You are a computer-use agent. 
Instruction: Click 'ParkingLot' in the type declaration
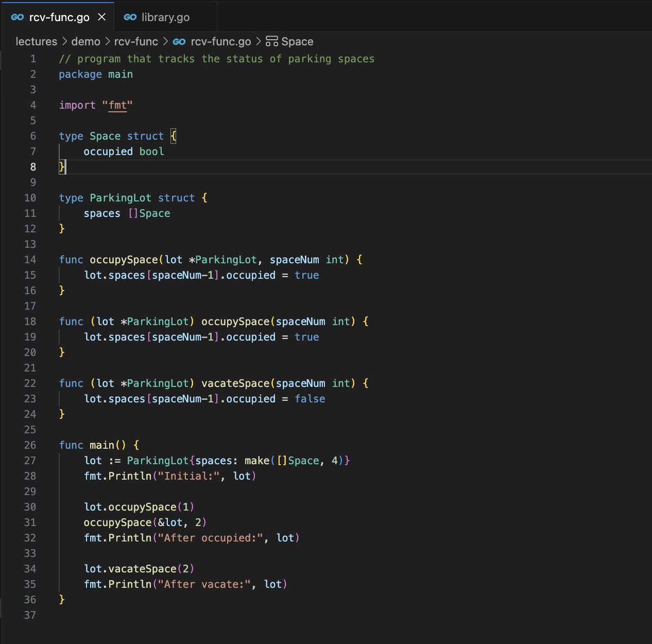click(x=121, y=198)
